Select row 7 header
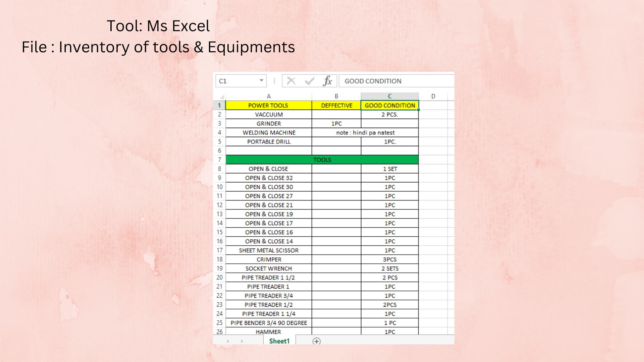 click(219, 160)
